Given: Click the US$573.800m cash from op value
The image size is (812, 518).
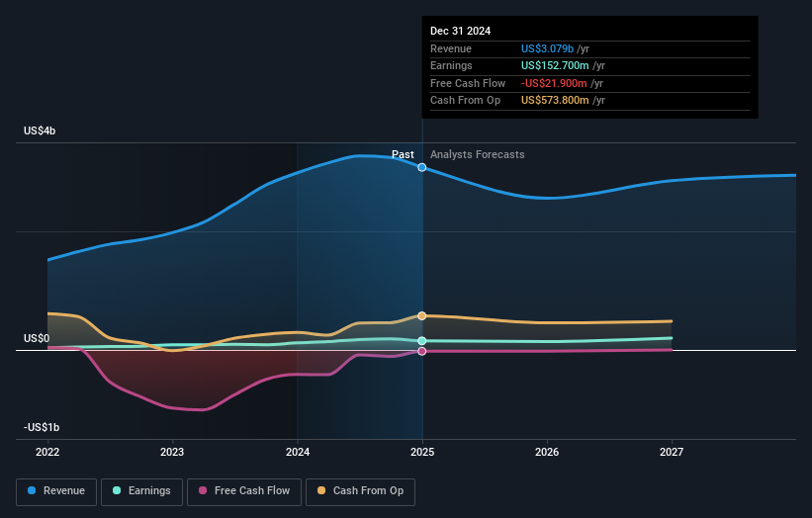Looking at the screenshot, I should tap(555, 101).
